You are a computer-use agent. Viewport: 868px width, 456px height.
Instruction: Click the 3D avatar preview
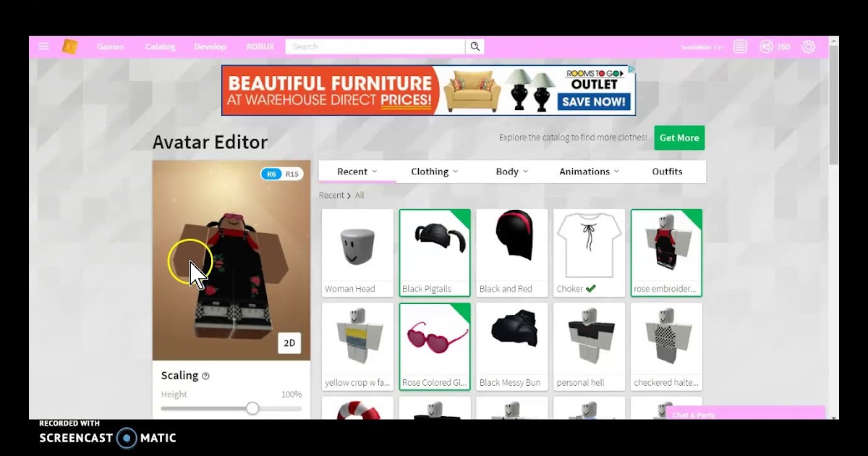point(231,261)
